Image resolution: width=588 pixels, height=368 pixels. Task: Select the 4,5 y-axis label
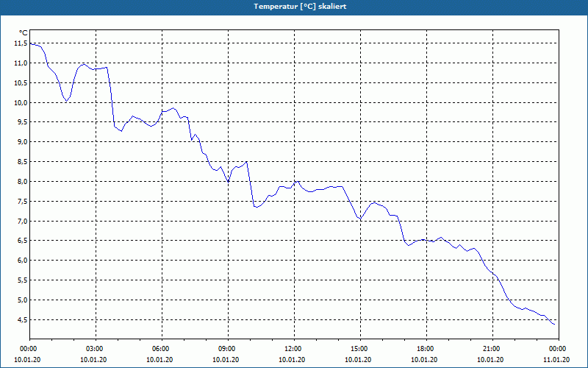(22, 320)
